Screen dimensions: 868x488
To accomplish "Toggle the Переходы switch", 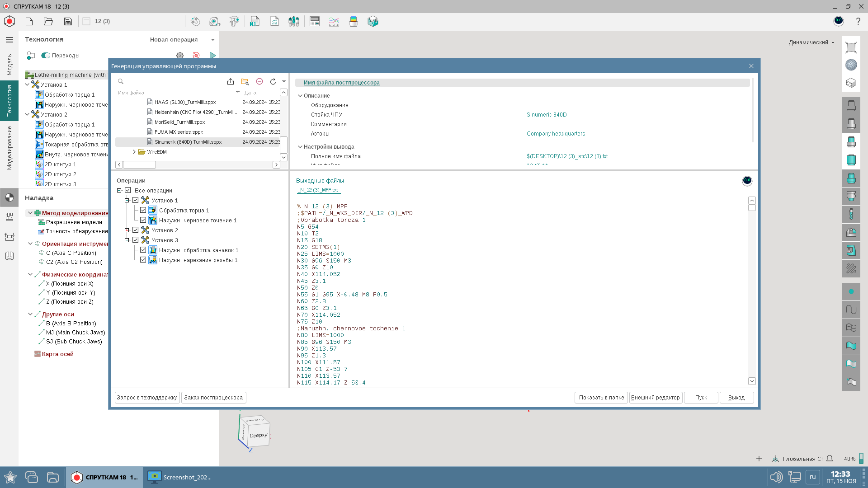I will 46,55.
